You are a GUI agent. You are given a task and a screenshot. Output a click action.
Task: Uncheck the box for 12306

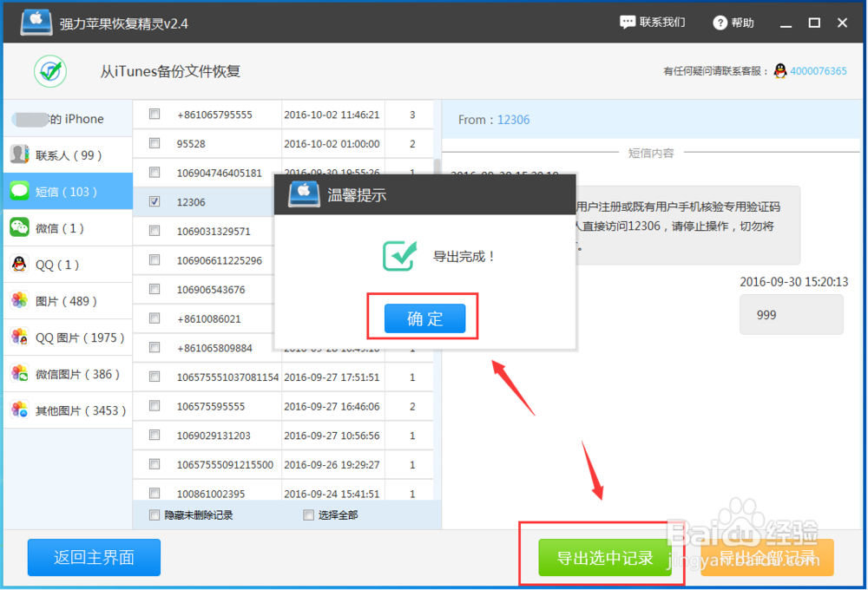[155, 201]
